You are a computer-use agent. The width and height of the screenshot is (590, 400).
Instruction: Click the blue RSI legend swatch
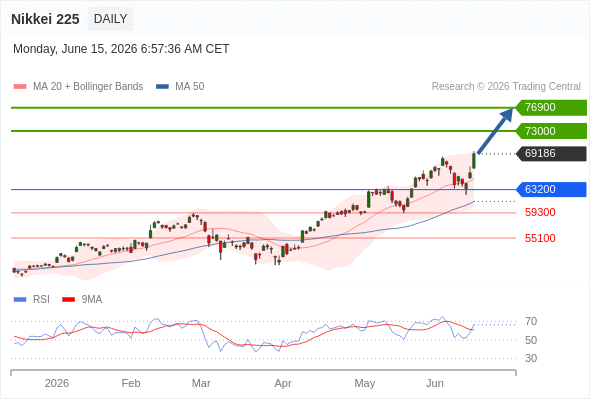tap(20, 300)
